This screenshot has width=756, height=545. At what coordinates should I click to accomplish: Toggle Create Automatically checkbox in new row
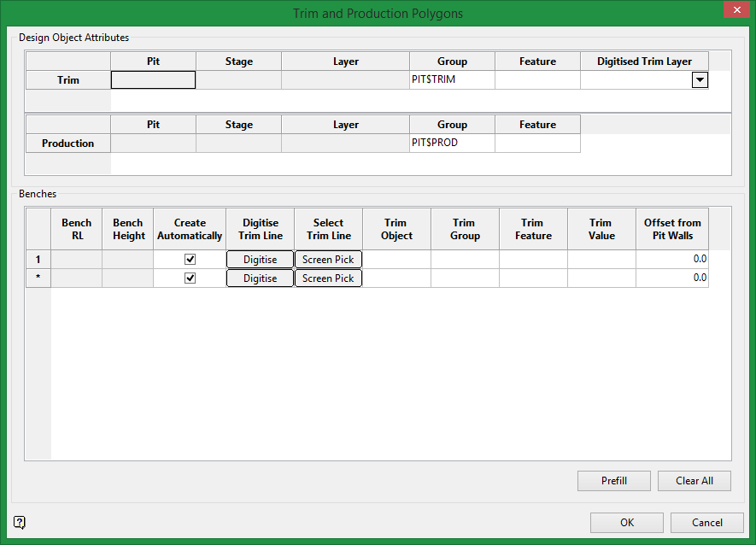click(190, 278)
